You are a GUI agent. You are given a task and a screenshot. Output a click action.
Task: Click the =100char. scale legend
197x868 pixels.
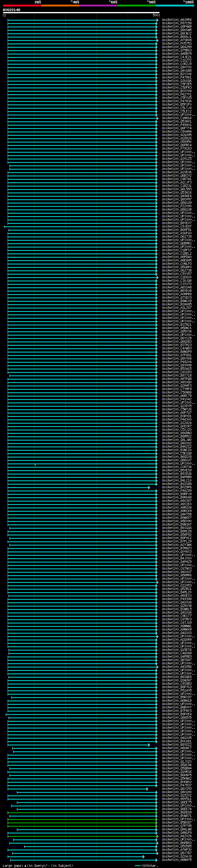[x=146, y=865]
